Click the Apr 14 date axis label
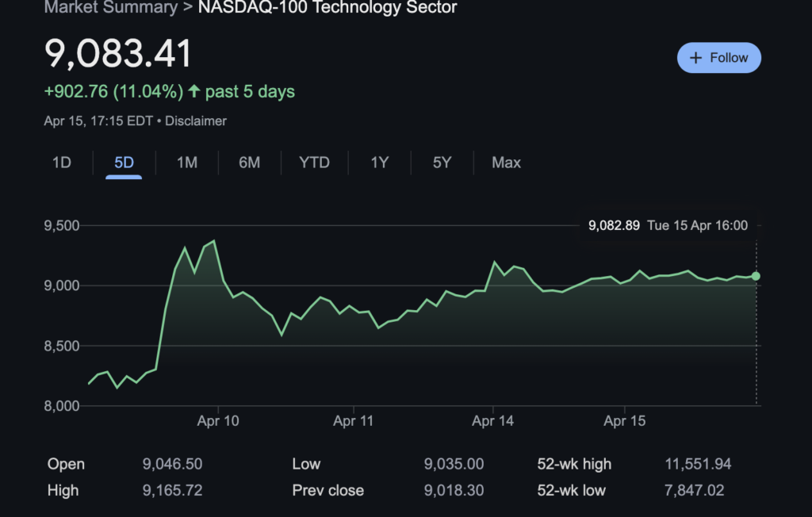 492,422
